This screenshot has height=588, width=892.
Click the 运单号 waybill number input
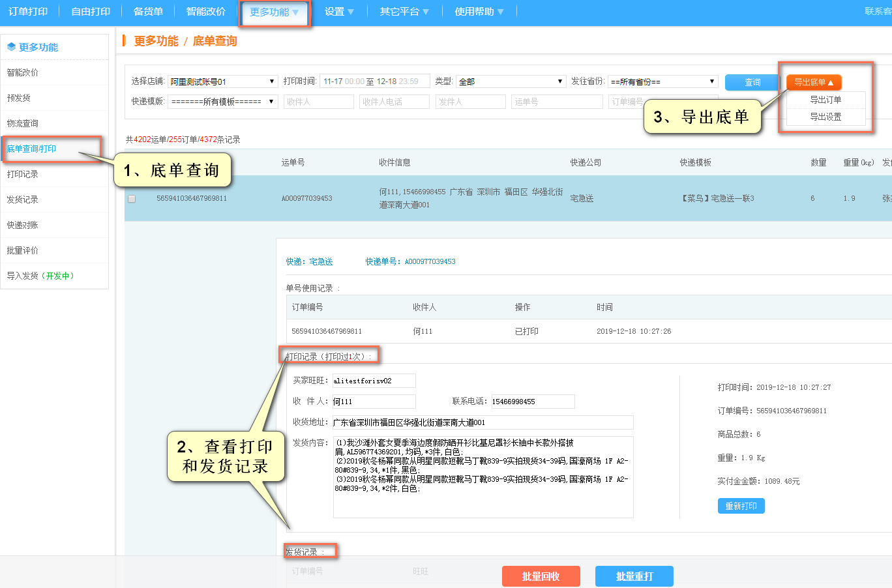coord(556,102)
